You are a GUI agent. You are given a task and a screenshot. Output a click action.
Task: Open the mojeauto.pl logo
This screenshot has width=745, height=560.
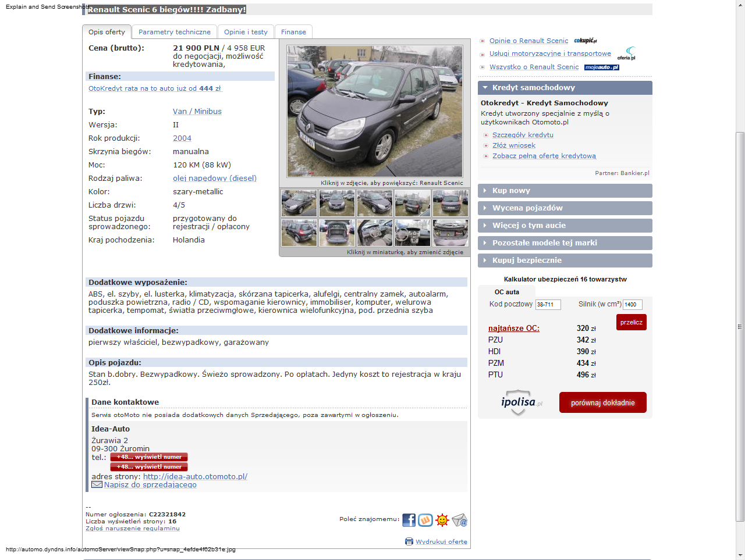(602, 67)
